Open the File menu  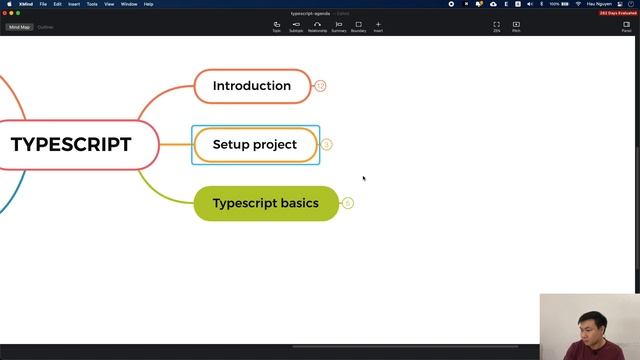coord(43,4)
